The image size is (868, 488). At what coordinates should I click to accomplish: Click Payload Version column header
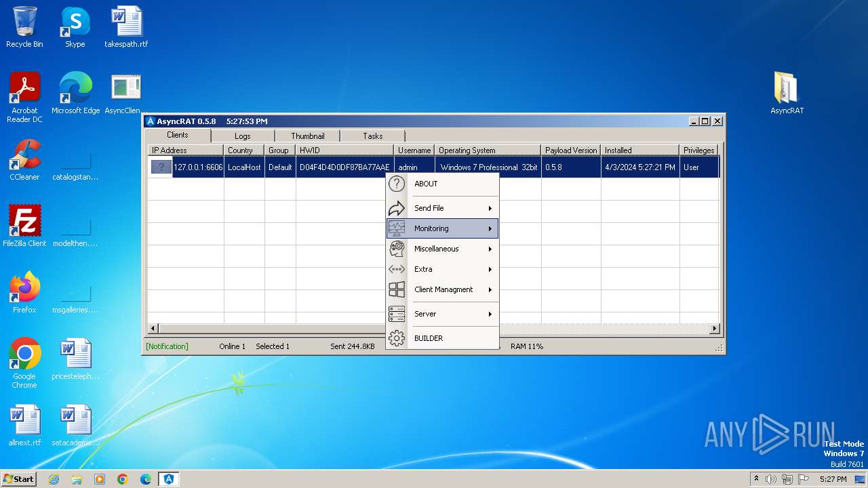point(571,150)
